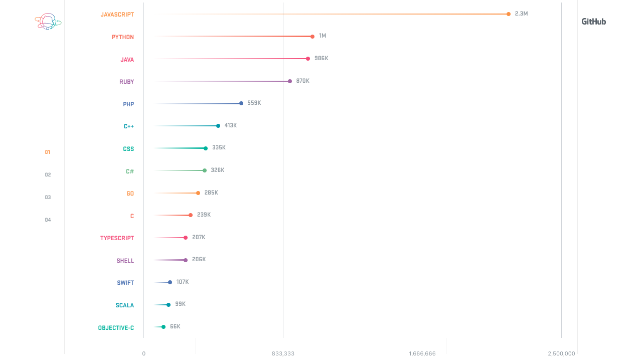Select the TYPESCRIPT language label
This screenshot has width=642, height=364.
(117, 238)
